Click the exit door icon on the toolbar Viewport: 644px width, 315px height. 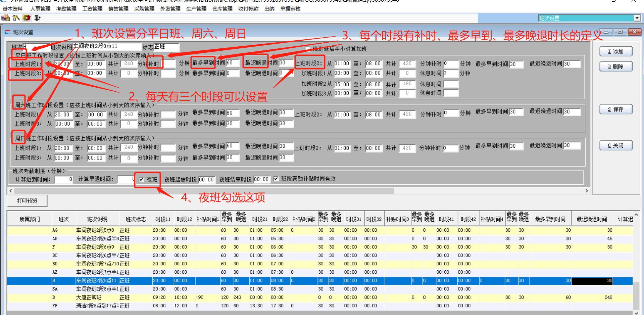click(x=37, y=18)
